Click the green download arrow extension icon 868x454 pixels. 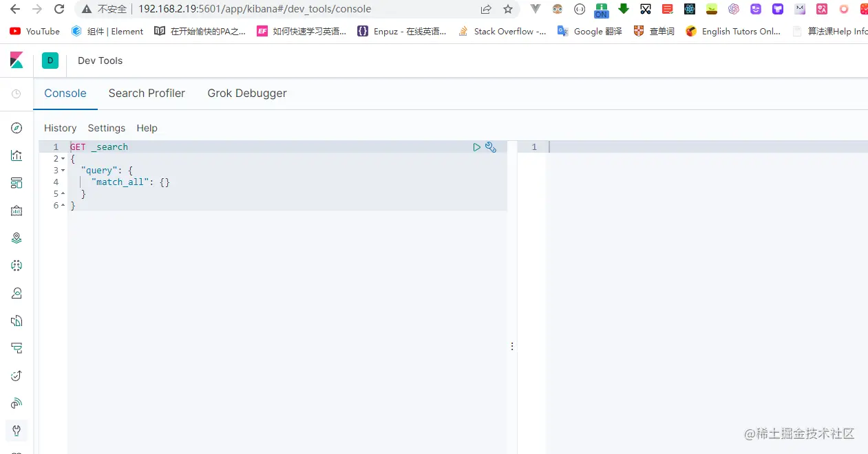click(x=624, y=9)
